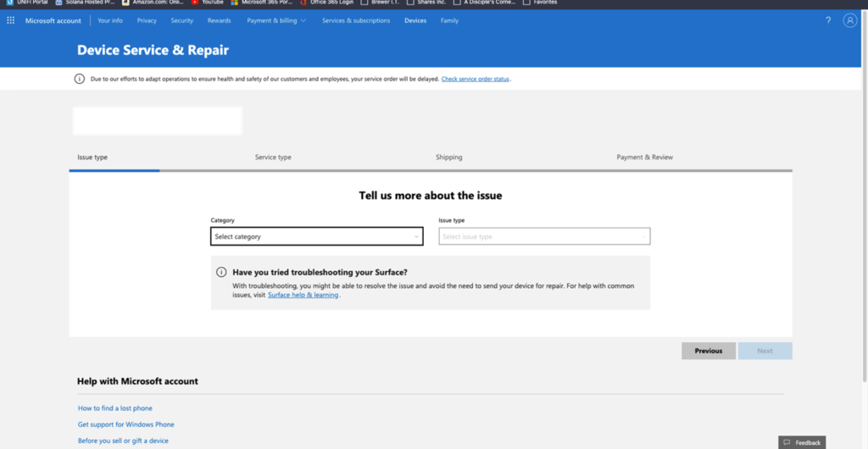Open the Microsoft app launcher grid
This screenshot has width=868, height=449.
click(x=10, y=20)
